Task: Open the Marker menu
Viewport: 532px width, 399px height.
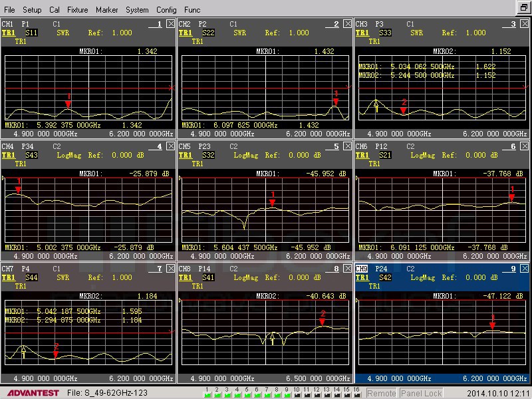Action: click(106, 10)
